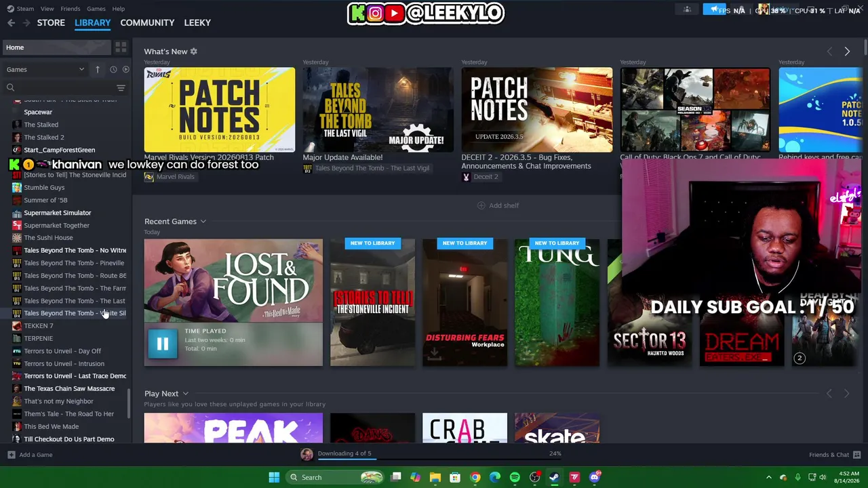
Task: Open File Explorer from taskbar
Action: (435, 477)
